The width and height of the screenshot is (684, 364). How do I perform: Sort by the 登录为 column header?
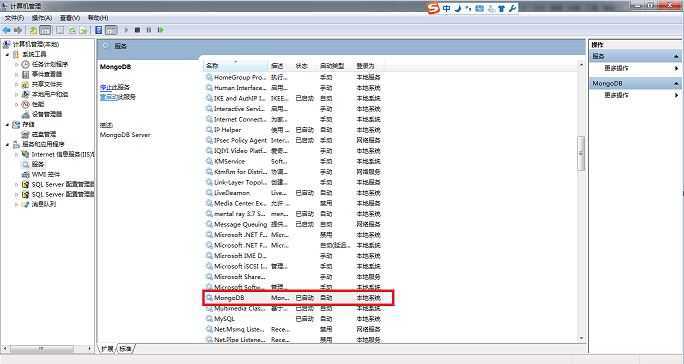pyautogui.click(x=368, y=66)
